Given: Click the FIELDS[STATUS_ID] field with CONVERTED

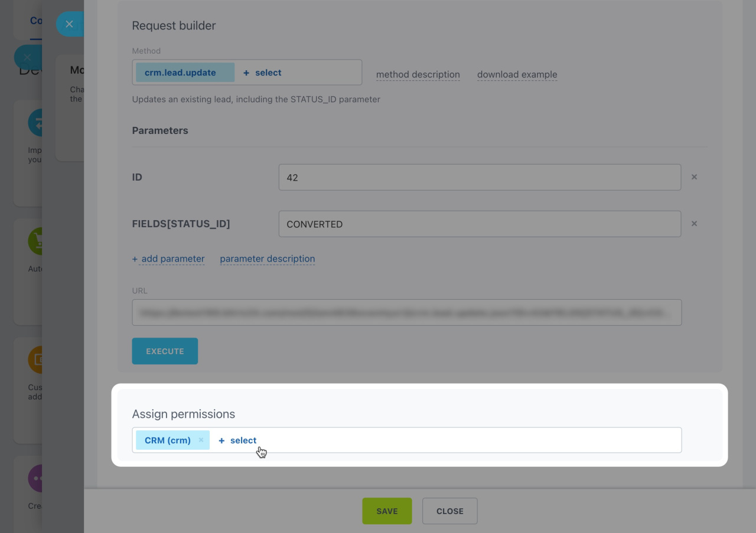Looking at the screenshot, I should coord(479,224).
